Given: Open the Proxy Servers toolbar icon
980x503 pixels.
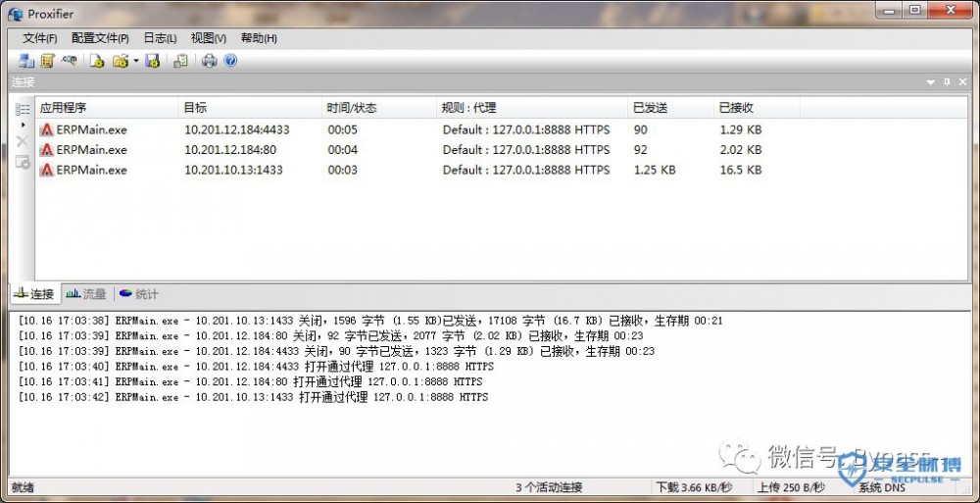Looking at the screenshot, I should pyautogui.click(x=26, y=61).
